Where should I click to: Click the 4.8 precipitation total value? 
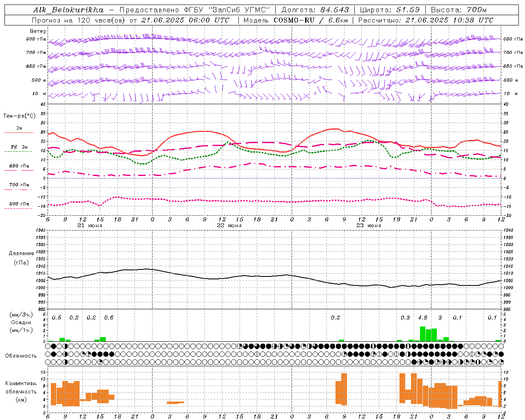[x=422, y=318]
